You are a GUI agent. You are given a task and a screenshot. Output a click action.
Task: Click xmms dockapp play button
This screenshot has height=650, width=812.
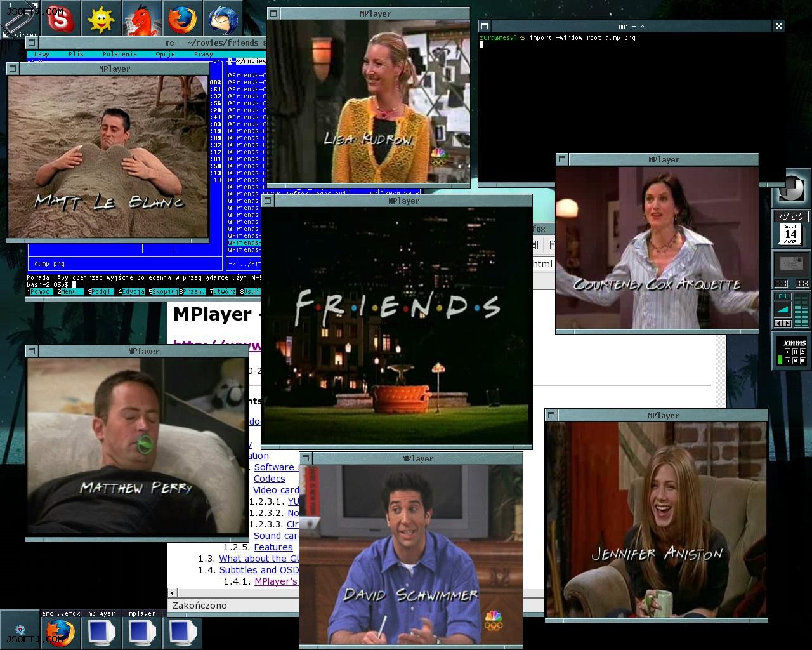point(787,352)
